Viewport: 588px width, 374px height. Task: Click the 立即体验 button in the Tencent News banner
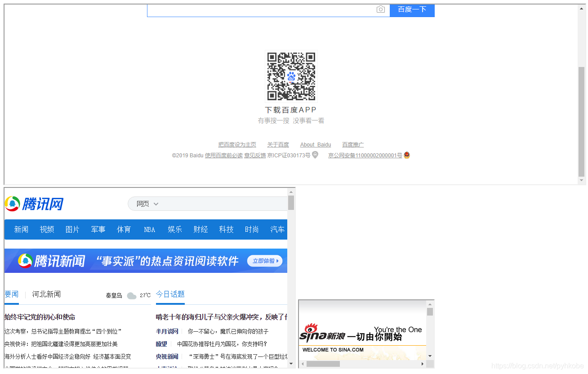[265, 261]
